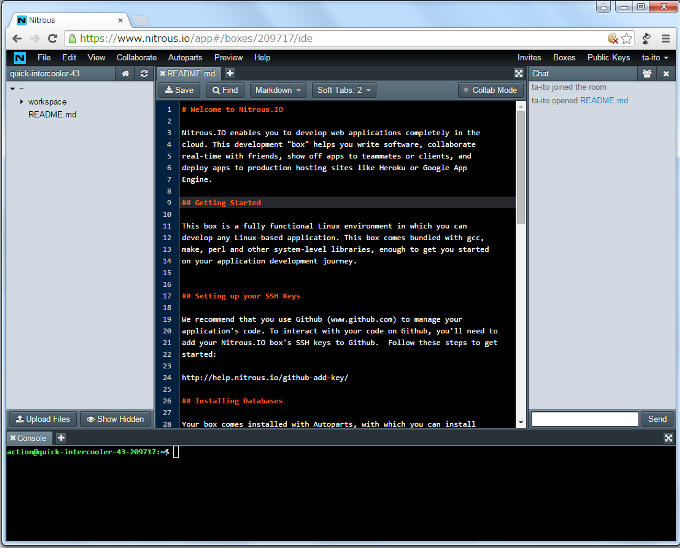
Task: Expand the workspace folder
Action: pos(21,102)
